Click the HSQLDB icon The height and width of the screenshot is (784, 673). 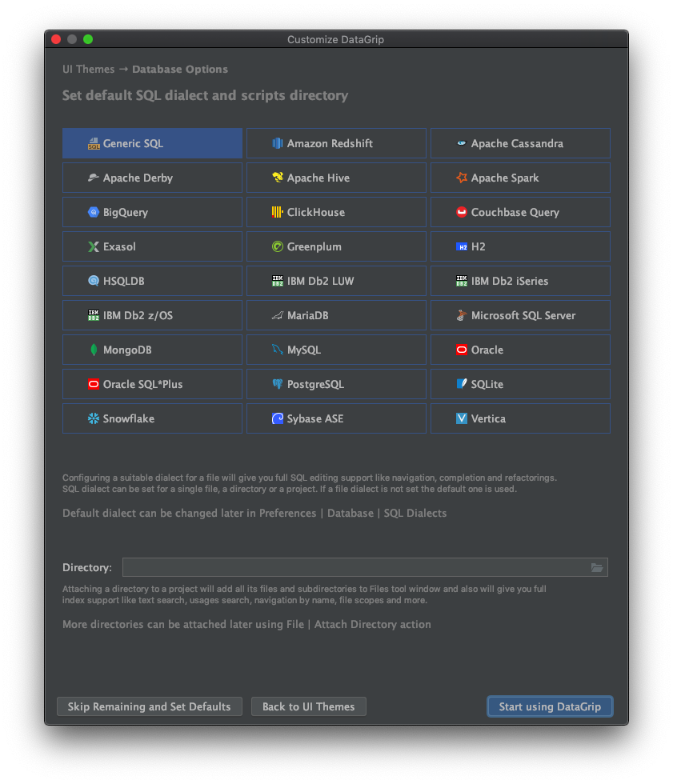94,281
